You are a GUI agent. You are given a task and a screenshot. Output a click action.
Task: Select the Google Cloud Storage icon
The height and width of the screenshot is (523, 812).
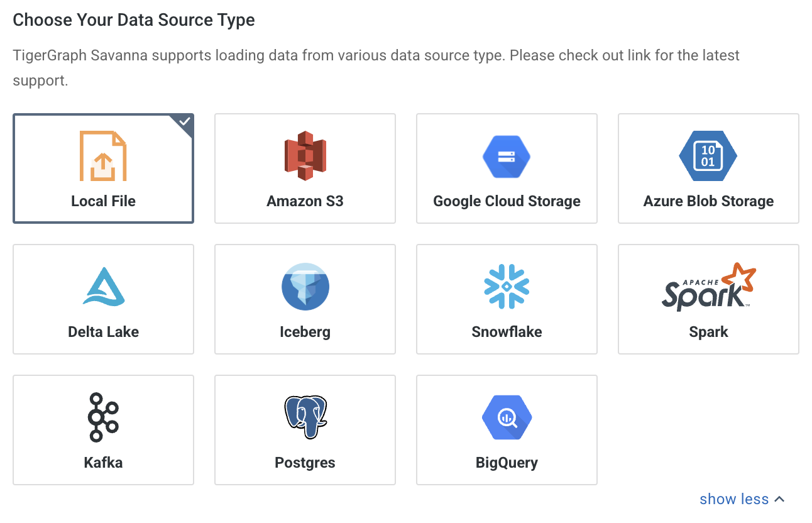point(507,156)
